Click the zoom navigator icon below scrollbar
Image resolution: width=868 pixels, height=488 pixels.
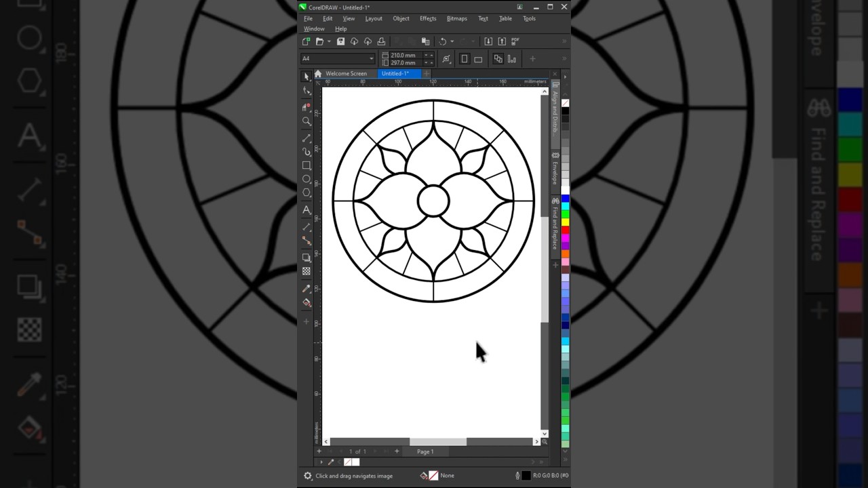(x=544, y=442)
